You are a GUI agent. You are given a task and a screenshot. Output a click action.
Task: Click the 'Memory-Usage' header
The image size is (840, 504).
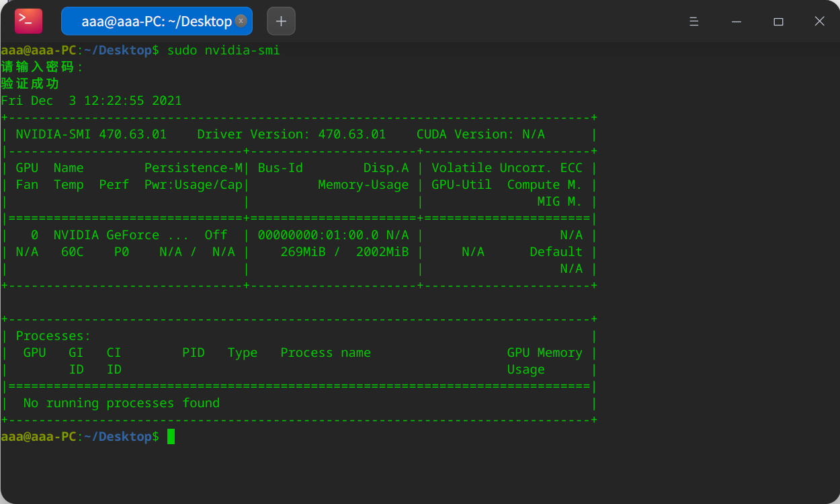pos(364,185)
